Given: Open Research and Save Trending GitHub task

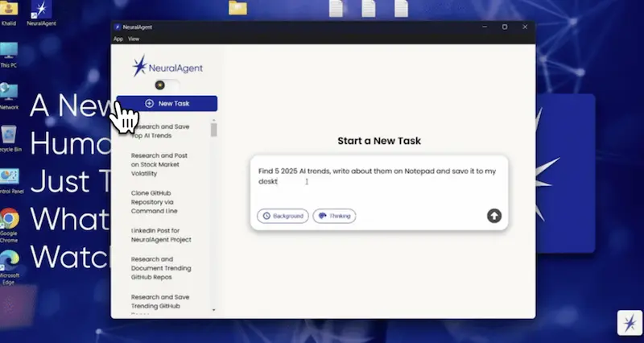Looking at the screenshot, I should (x=160, y=304).
